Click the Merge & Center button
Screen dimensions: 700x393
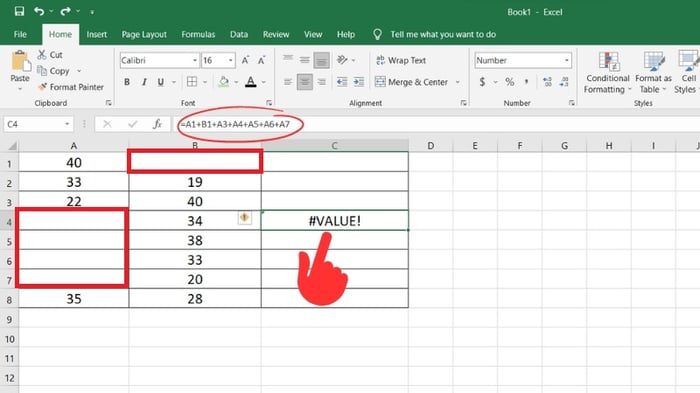point(412,82)
